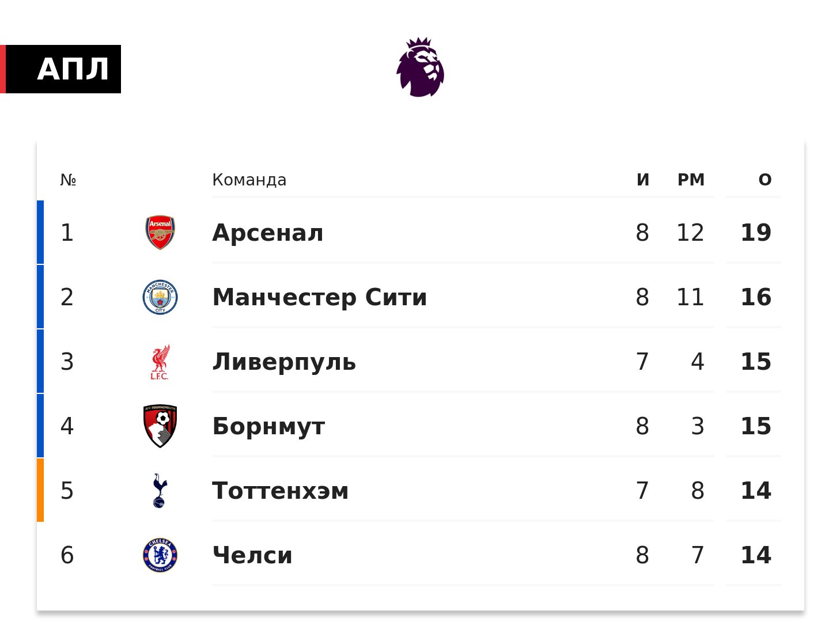Sort by the И games column header
The width and height of the screenshot is (840, 637).
(x=643, y=180)
